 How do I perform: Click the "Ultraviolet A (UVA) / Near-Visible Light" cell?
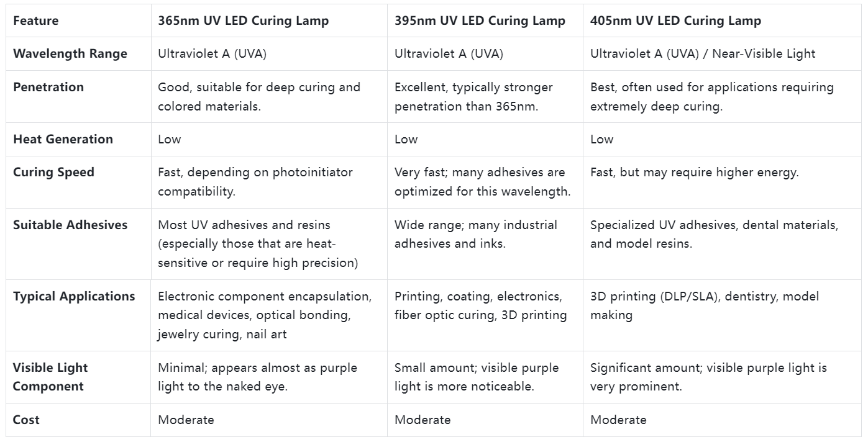point(702,54)
